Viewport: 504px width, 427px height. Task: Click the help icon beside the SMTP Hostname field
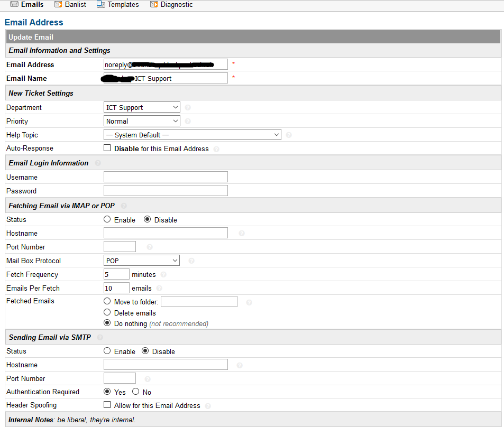click(x=239, y=365)
